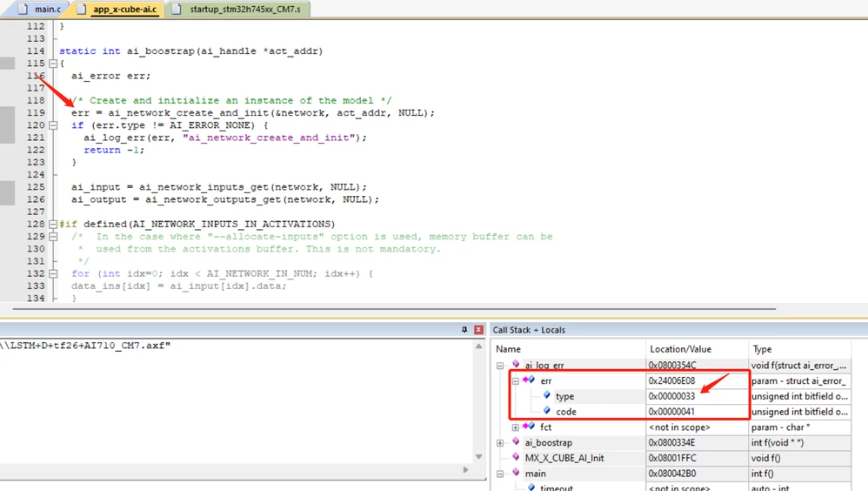Image resolution: width=868 pixels, height=491 pixels.
Task: Collapse the ai_log_err call stack entry
Action: (x=500, y=365)
